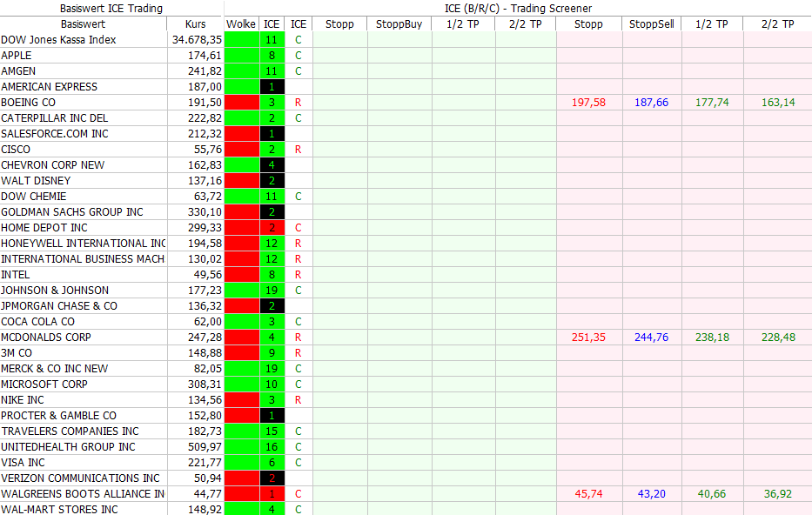812x515 pixels.
Task: Click the 'Basiswert ICE Trading' group header
Action: click(x=111, y=9)
